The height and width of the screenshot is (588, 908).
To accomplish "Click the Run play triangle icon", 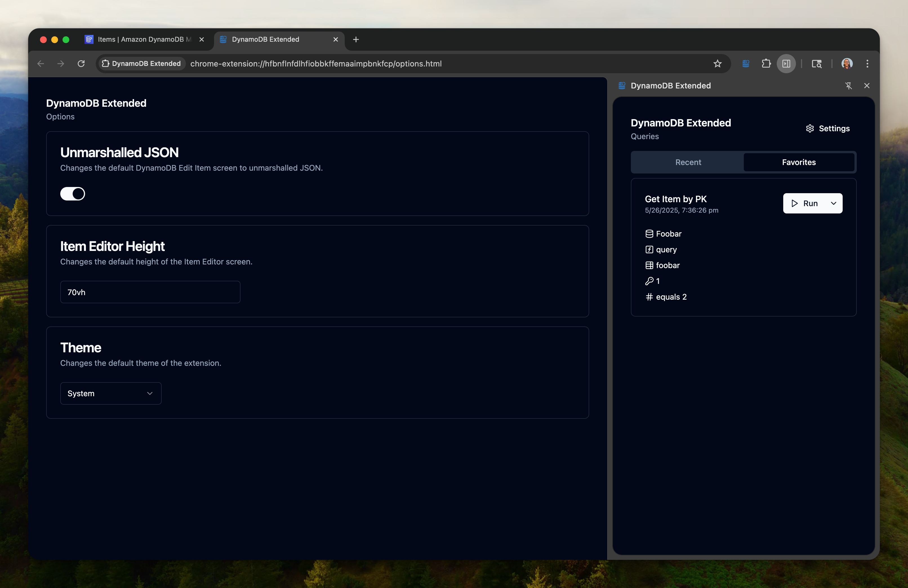I will 795,203.
